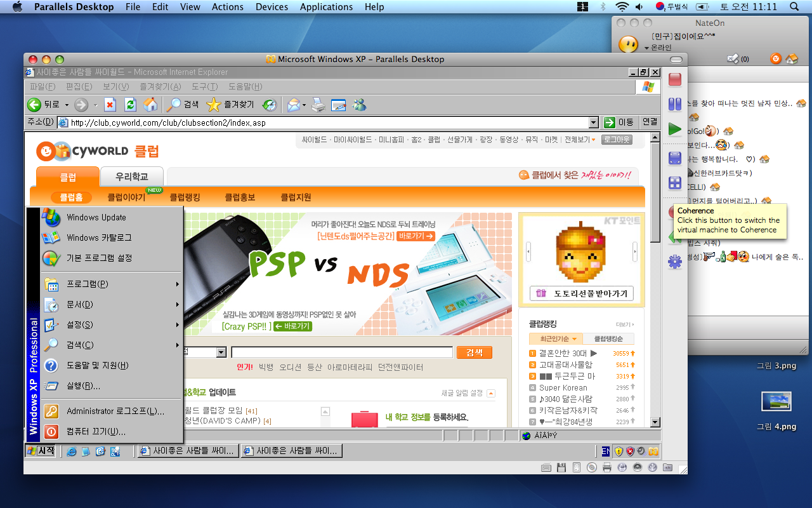This screenshot has width=812, height=508.
Task: Expand 프로그램(P) submenu in Start menu
Action: 112,284
